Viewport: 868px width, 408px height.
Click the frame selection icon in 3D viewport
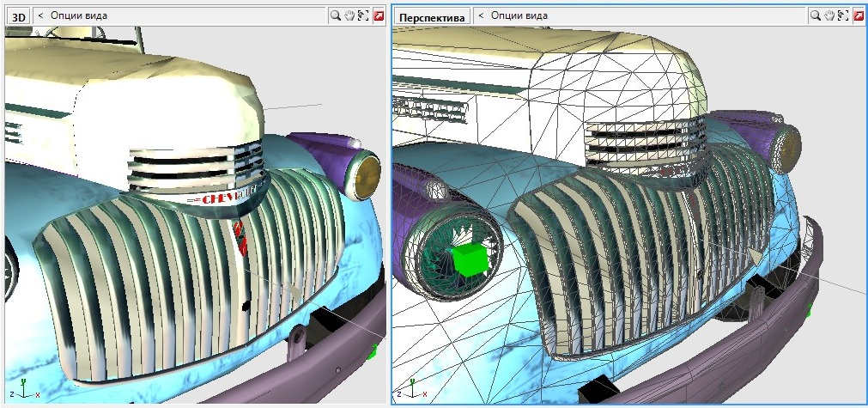tap(363, 15)
